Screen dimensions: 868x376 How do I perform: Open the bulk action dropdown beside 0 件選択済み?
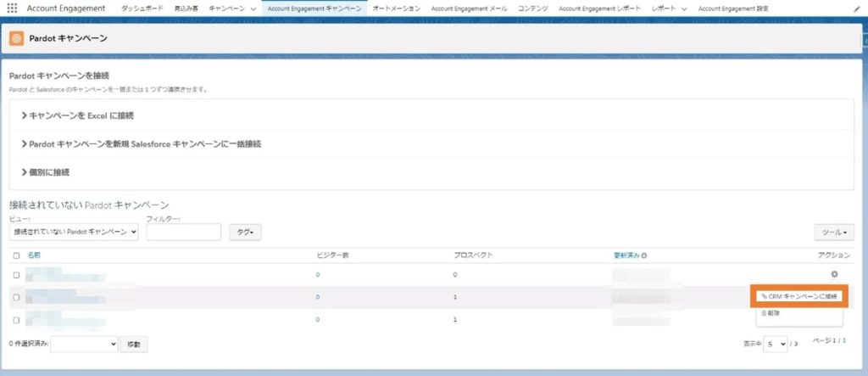click(x=85, y=345)
